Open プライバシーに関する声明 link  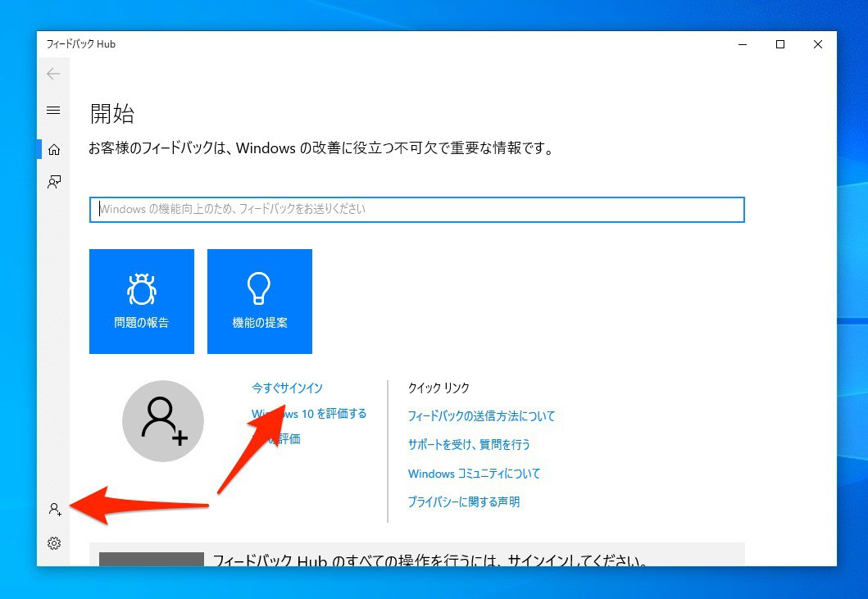(464, 501)
